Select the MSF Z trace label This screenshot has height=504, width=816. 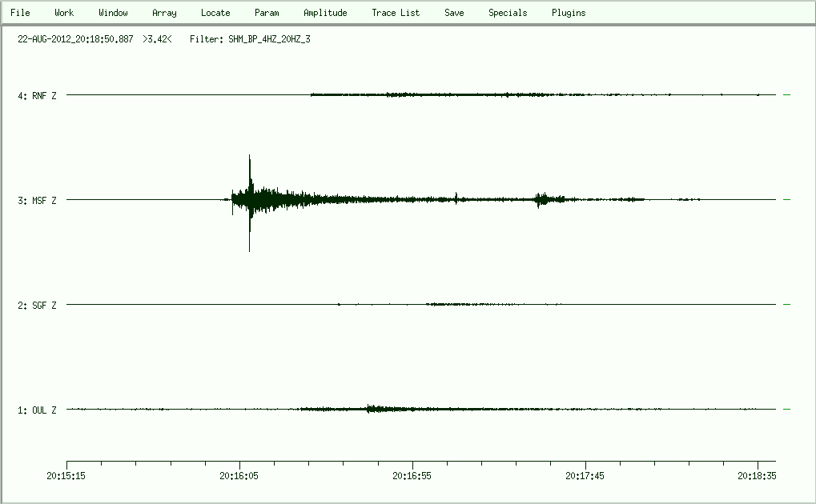[38, 201]
